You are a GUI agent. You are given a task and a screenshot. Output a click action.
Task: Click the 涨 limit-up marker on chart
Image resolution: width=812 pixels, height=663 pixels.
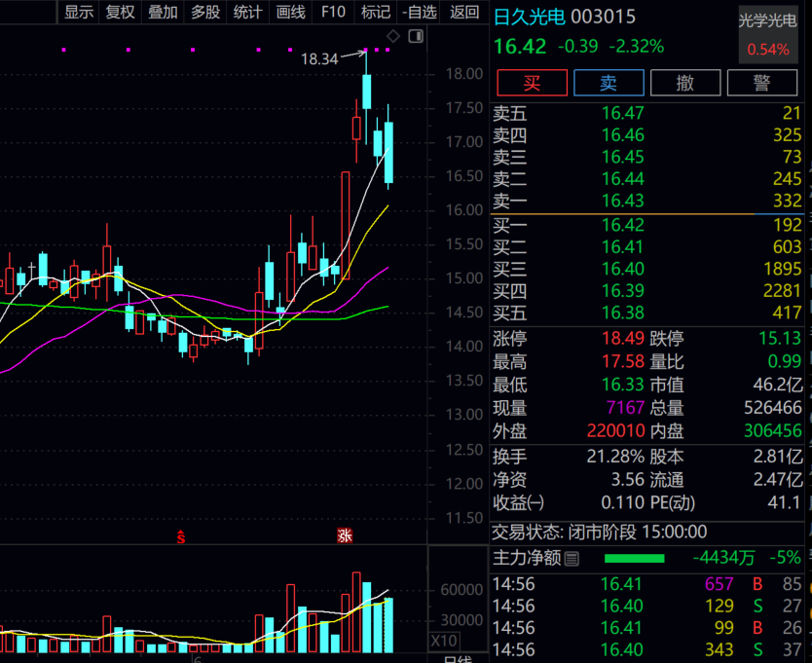[345, 535]
